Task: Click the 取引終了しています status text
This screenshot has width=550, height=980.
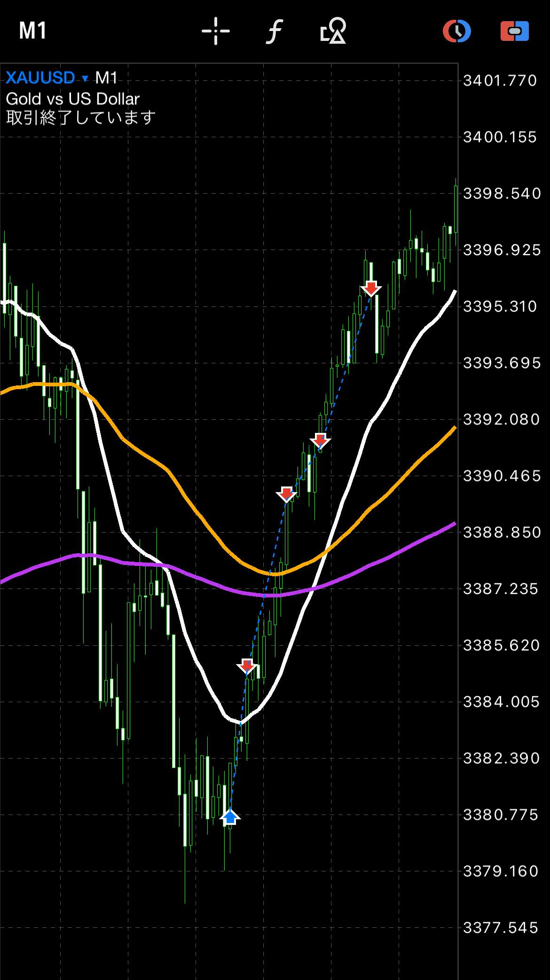Action: pyautogui.click(x=81, y=118)
